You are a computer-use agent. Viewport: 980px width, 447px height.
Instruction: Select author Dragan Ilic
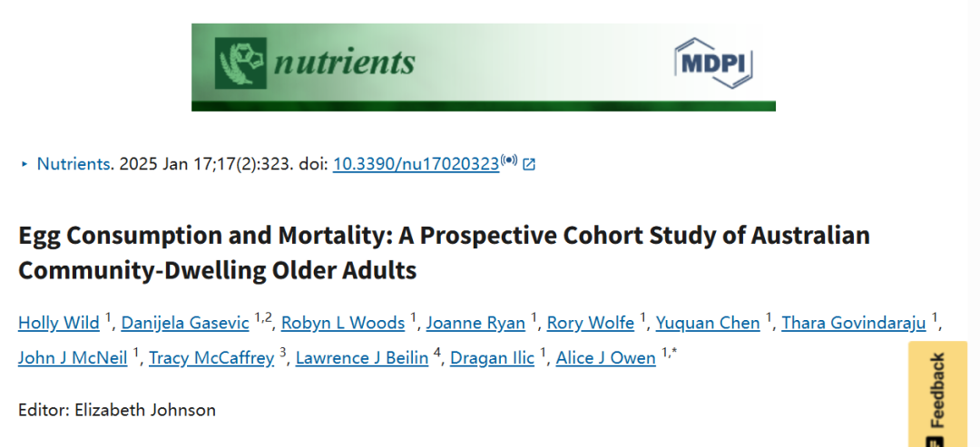coord(492,357)
